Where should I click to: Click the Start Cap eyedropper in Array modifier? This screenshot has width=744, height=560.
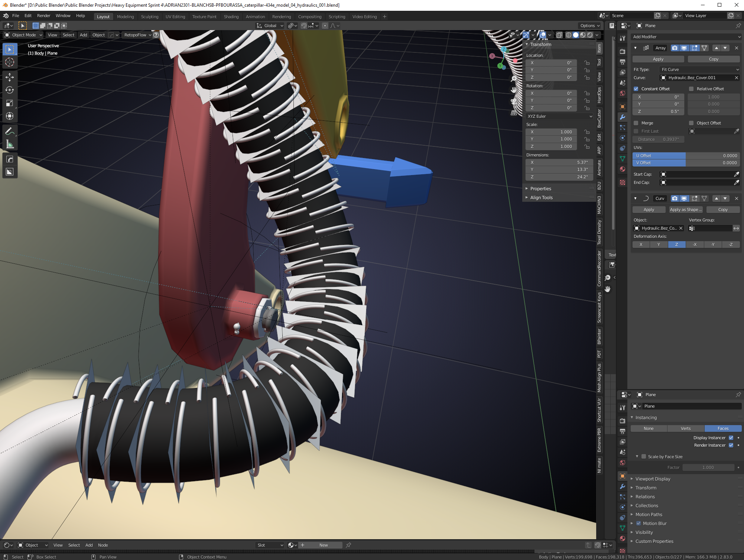[737, 174]
